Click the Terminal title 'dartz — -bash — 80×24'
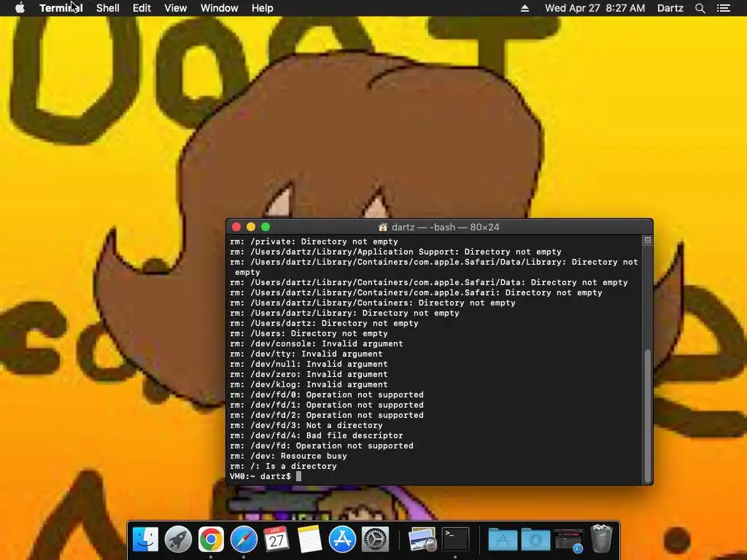This screenshot has height=560, width=747. coord(446,227)
